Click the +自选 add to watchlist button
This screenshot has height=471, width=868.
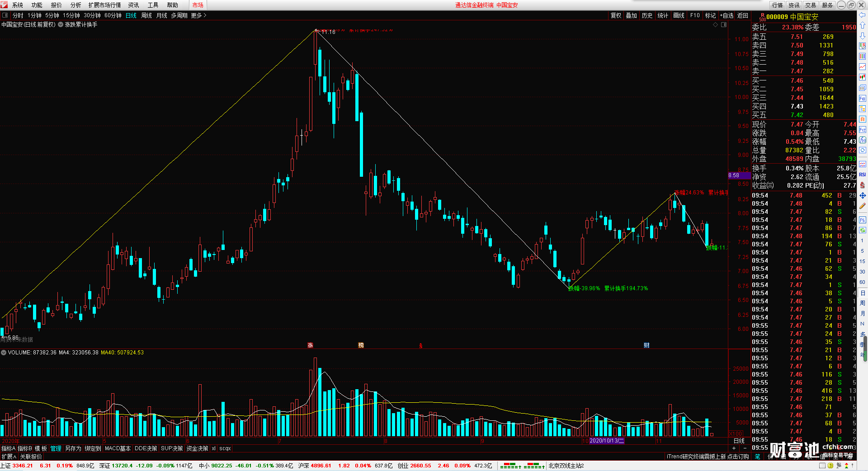(x=727, y=15)
